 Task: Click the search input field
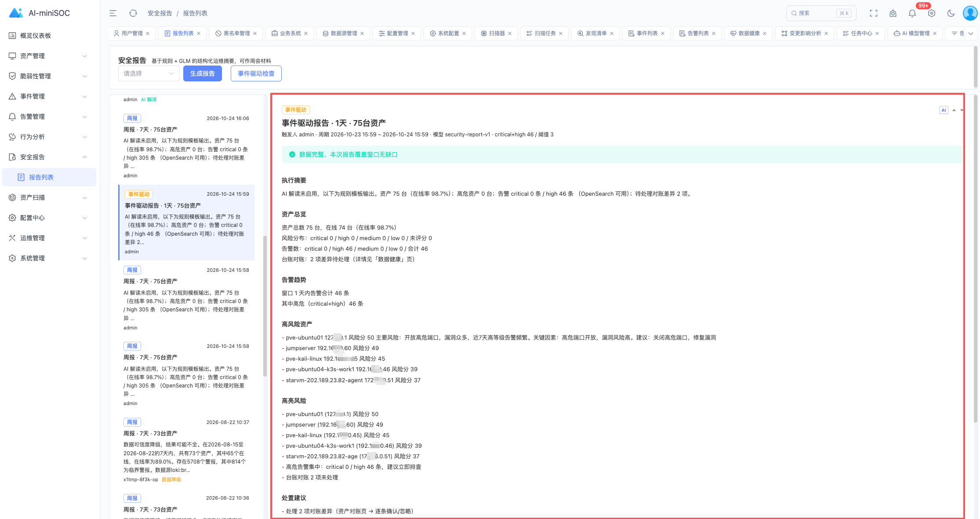click(821, 13)
